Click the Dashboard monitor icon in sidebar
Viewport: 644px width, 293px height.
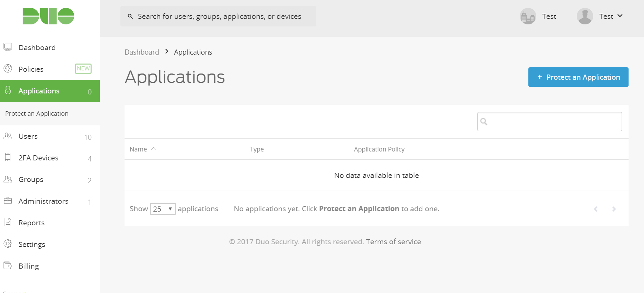[x=8, y=47]
